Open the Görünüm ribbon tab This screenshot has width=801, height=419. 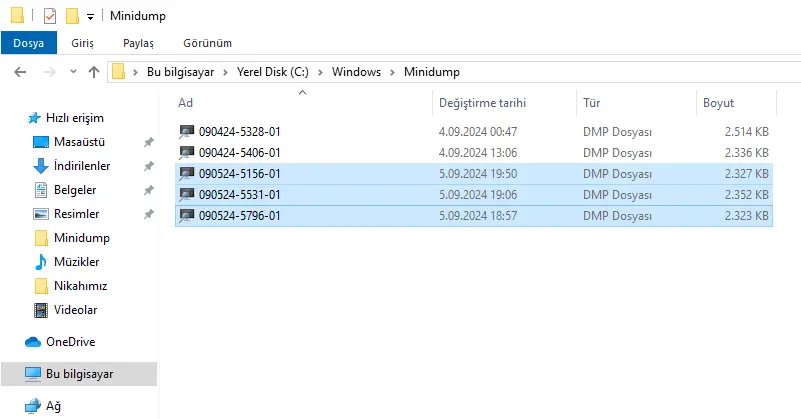pos(207,43)
